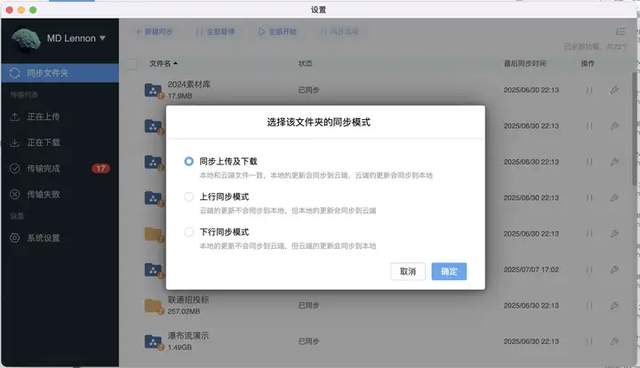Click the upload icon beside 正在上传
640x368 pixels.
pos(15,117)
